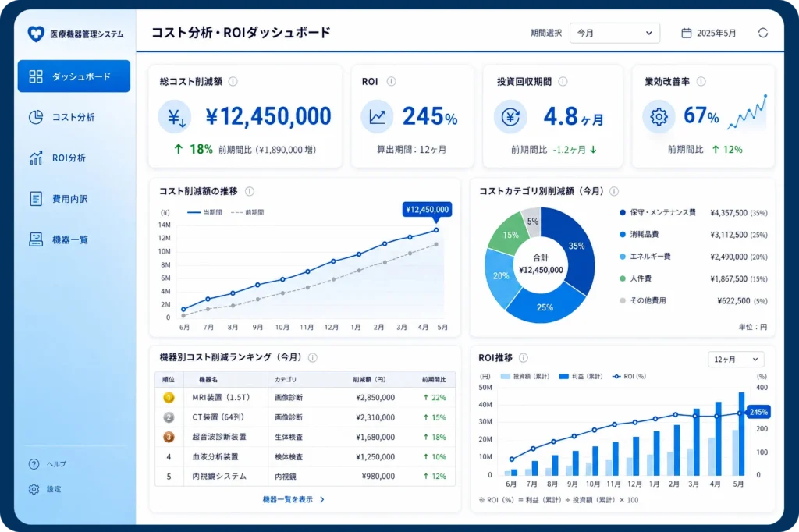Click the info icon next to 総コスト削減額

tap(233, 82)
